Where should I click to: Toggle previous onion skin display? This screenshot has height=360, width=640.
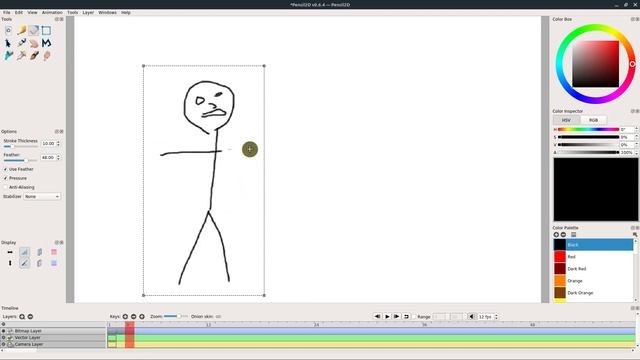[39, 252]
